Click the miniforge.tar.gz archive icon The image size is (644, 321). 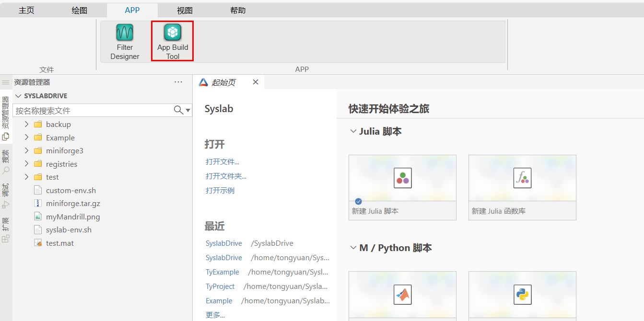point(38,204)
